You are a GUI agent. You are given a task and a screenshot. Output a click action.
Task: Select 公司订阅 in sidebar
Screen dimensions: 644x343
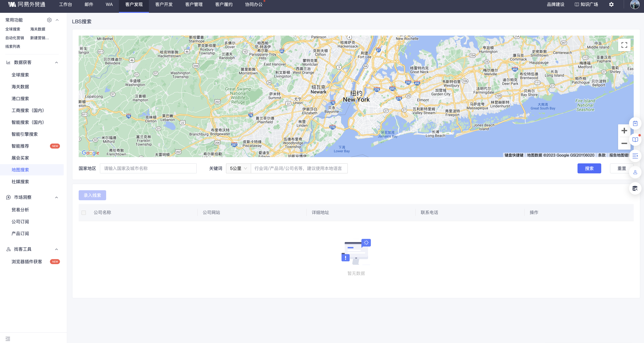pos(20,222)
